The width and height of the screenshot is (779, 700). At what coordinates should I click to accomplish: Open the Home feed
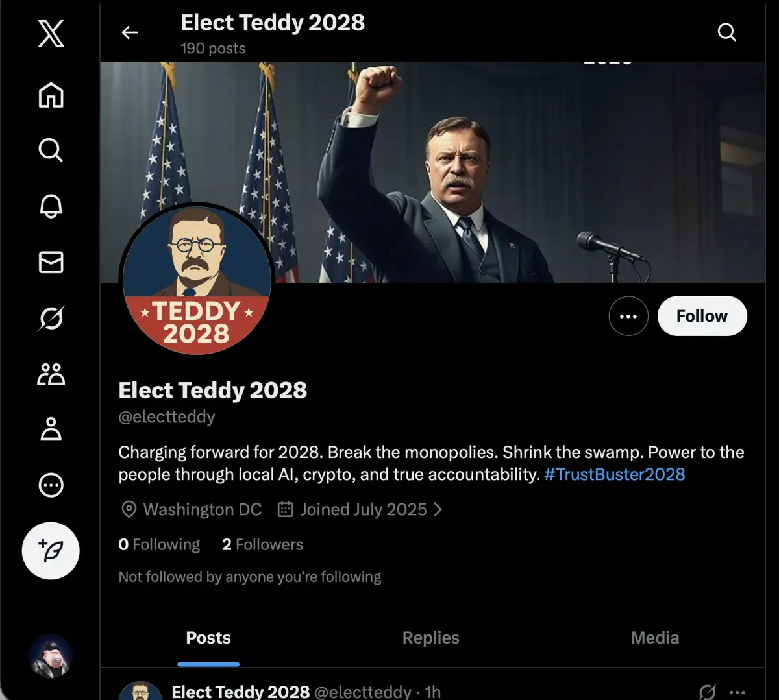[x=51, y=95]
